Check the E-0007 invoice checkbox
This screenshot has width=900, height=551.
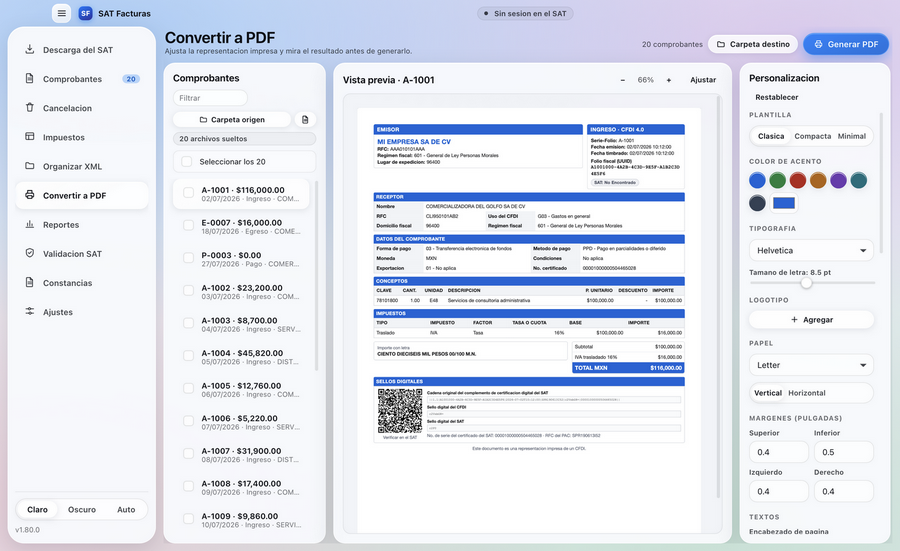coord(188,226)
